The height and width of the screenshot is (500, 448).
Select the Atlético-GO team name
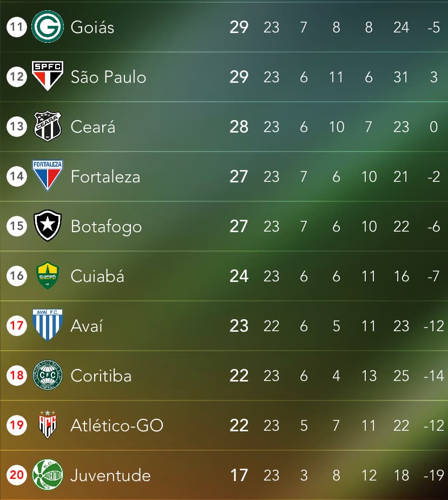tap(117, 425)
